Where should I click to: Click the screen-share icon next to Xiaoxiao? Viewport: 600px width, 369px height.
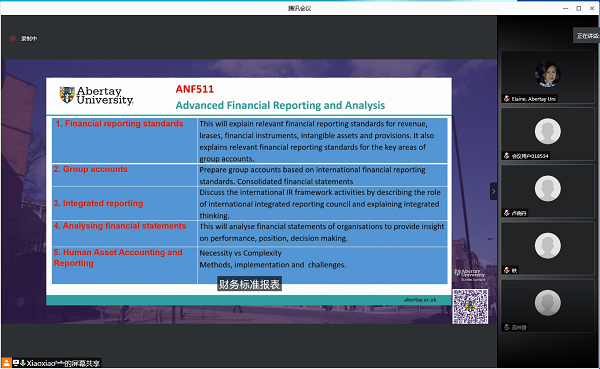(x=16, y=362)
